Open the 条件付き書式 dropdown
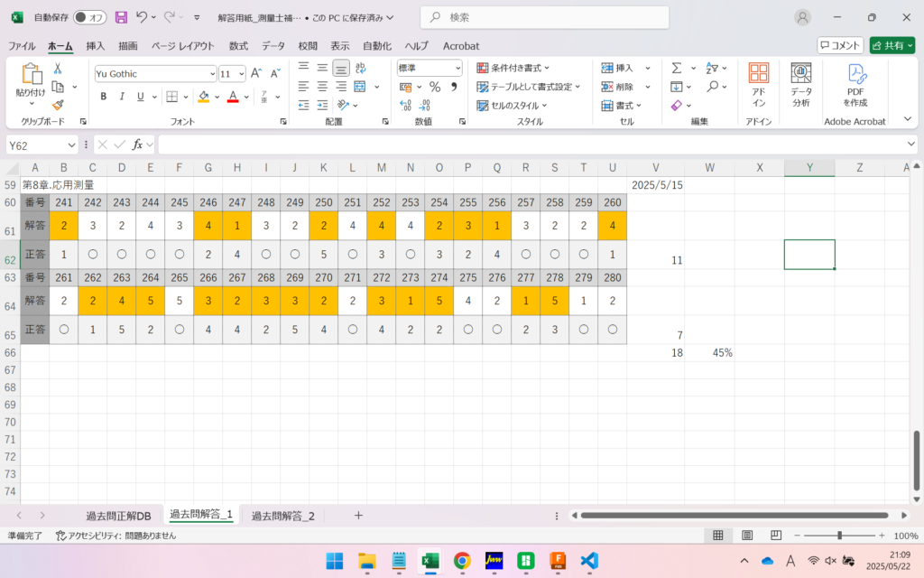Image resolution: width=924 pixels, height=578 pixels. [x=513, y=68]
